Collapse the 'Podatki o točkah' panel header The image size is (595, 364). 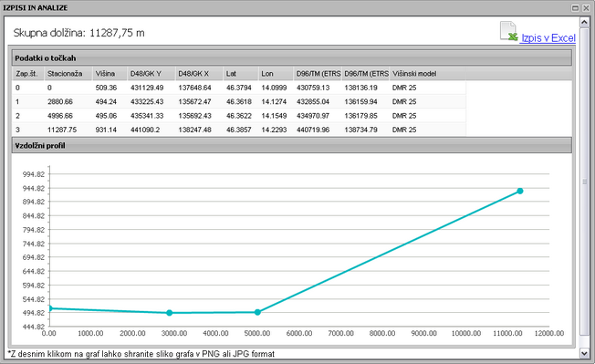pyautogui.click(x=292, y=58)
